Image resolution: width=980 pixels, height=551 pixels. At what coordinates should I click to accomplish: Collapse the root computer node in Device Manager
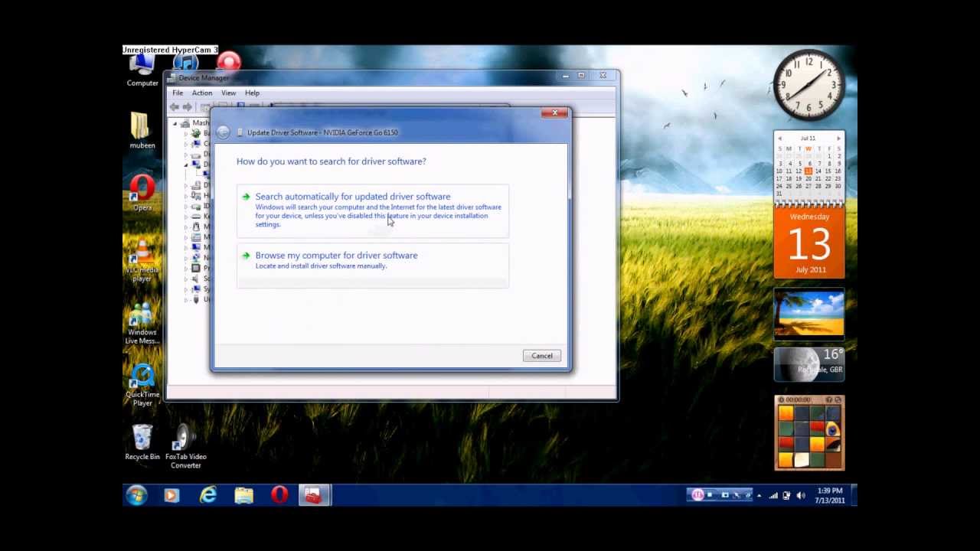point(175,123)
